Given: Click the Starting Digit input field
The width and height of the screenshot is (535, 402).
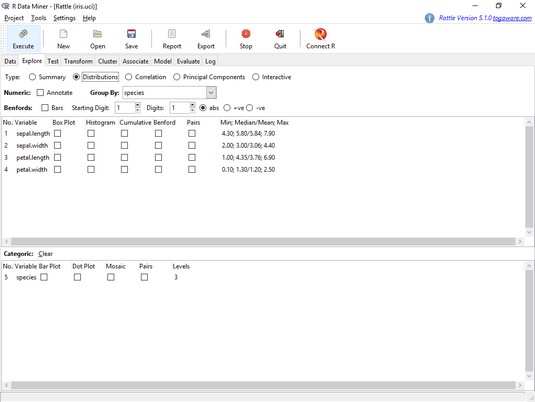Looking at the screenshot, I should [x=125, y=108].
